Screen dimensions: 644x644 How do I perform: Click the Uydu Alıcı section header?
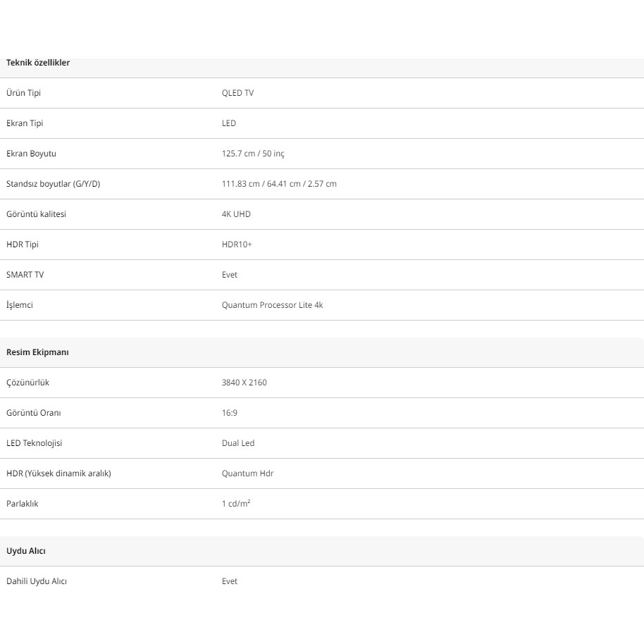(x=26, y=551)
